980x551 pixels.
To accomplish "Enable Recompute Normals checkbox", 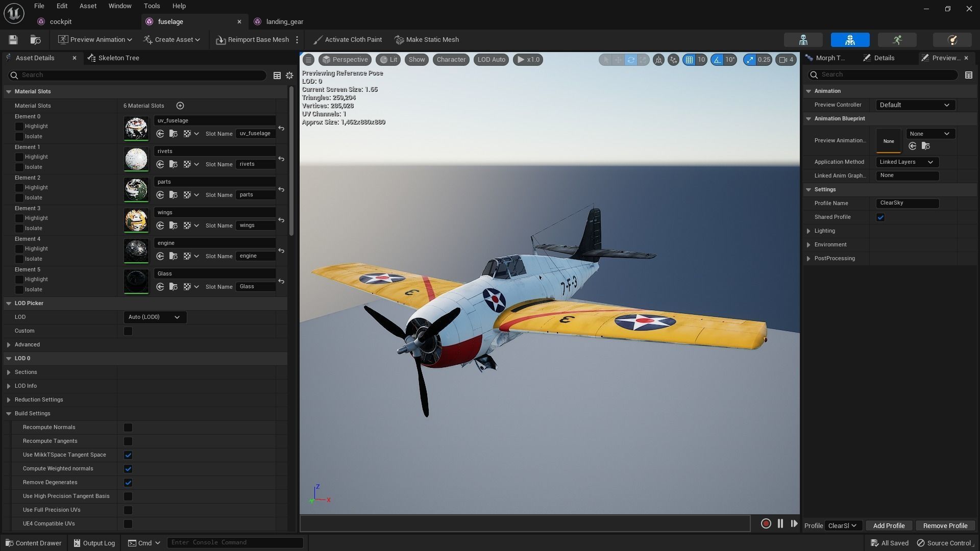I will click(128, 428).
